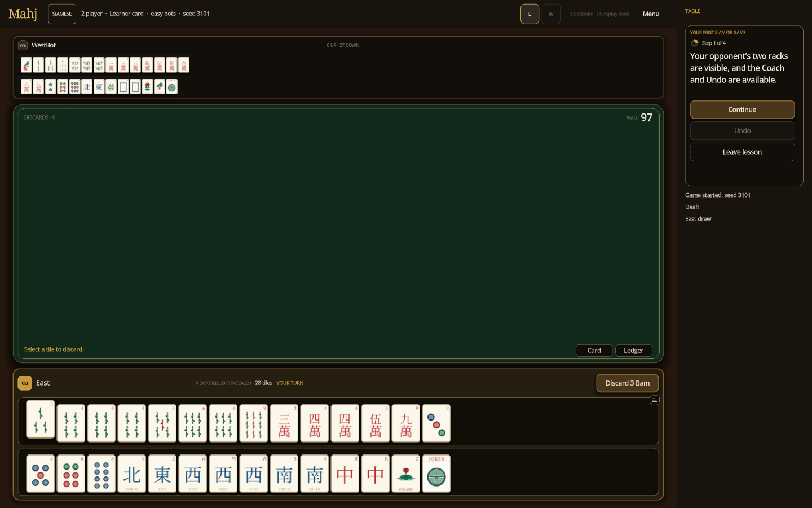Select the 3 Dot tile in East's rack
Viewport: 812px width, 508px height.
[436, 423]
